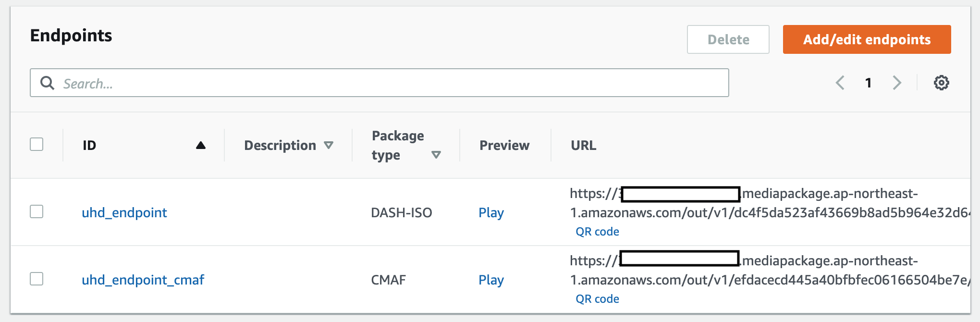This screenshot has height=322, width=980.
Task: Click the search magnifier icon
Action: click(x=47, y=83)
